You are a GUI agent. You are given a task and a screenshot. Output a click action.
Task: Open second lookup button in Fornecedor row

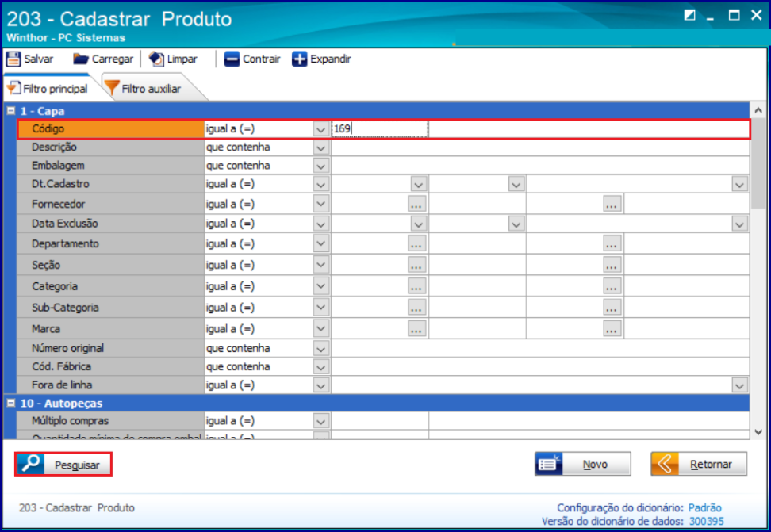[x=612, y=204]
